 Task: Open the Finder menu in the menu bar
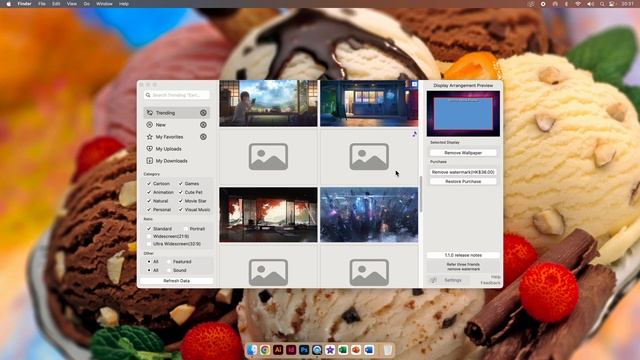[x=24, y=4]
